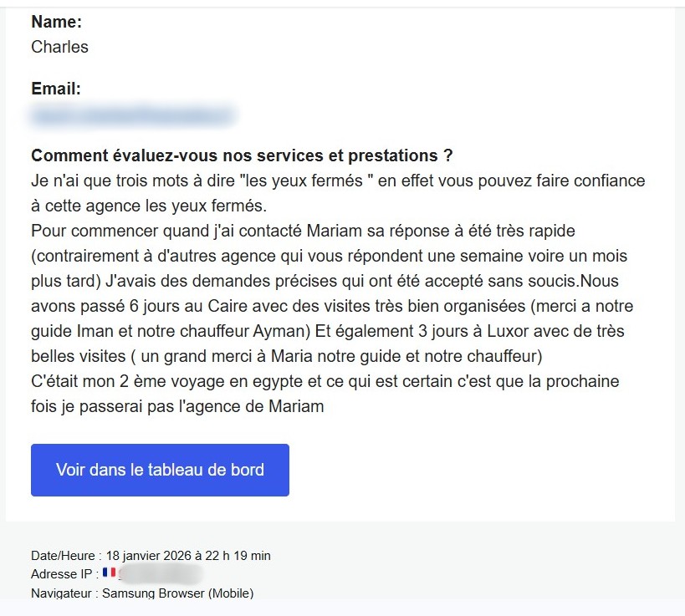
Task: Select the name 'Charles'
Action: pyautogui.click(x=59, y=48)
